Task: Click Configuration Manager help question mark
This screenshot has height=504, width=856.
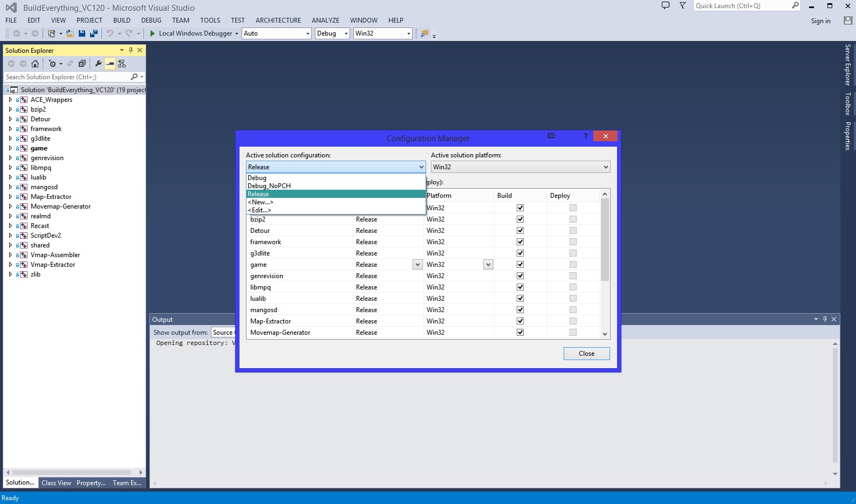Action: tap(585, 136)
